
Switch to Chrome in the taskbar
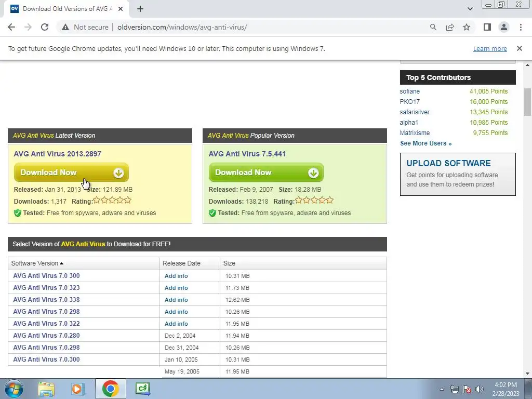click(110, 389)
